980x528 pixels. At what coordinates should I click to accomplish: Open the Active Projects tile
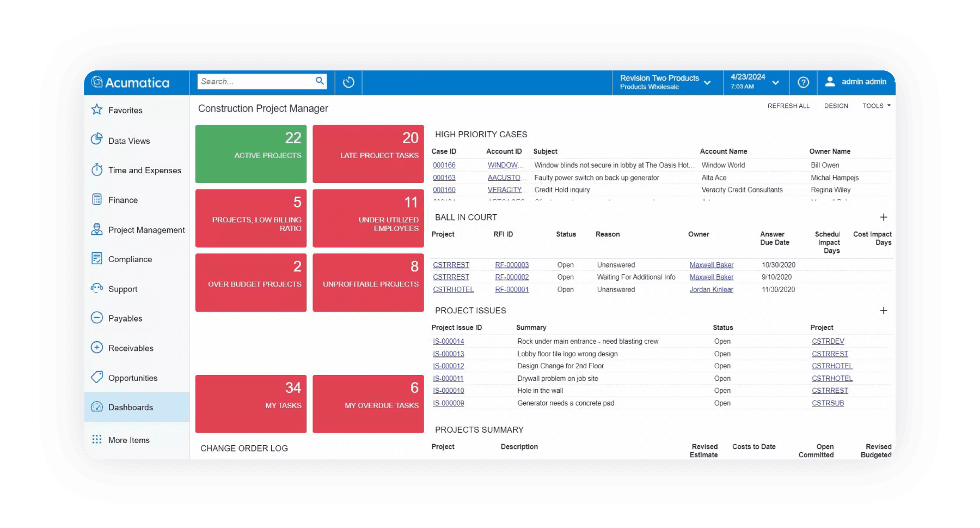pyautogui.click(x=251, y=154)
